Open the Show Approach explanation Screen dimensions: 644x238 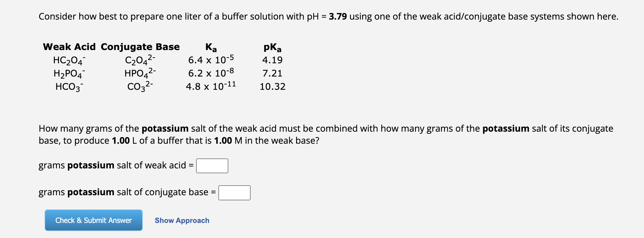182,220
